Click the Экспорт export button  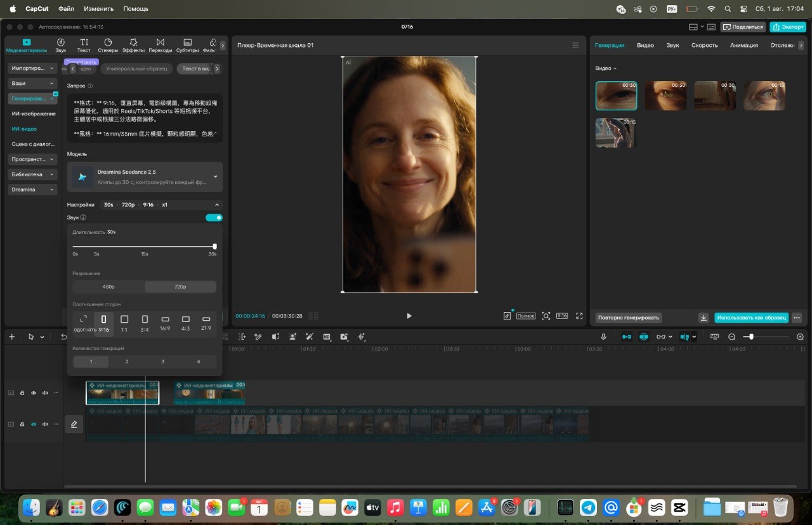[x=787, y=27]
